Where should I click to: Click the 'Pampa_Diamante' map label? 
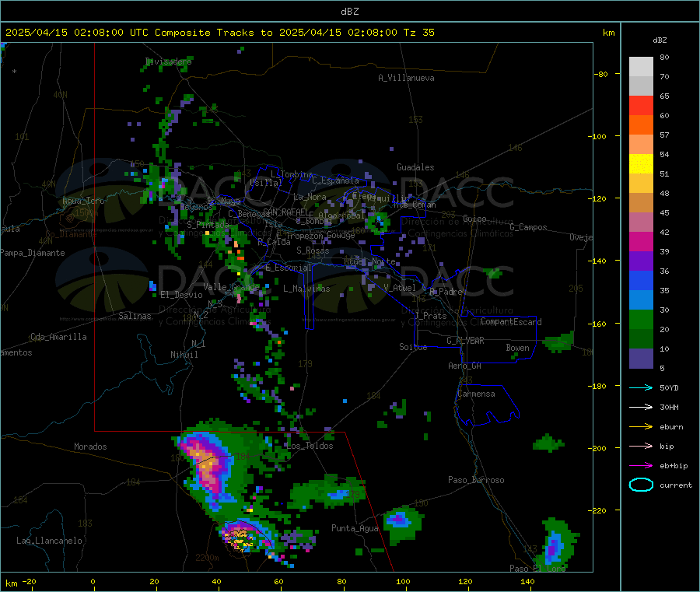click(x=33, y=253)
